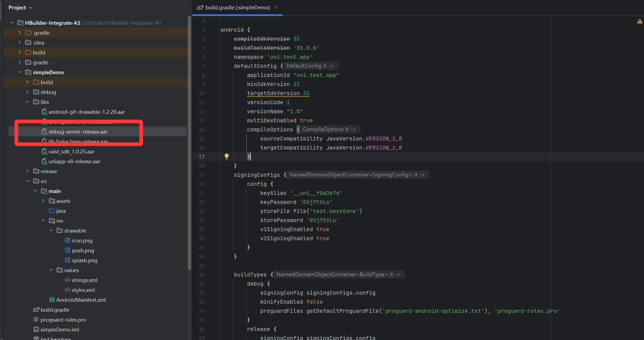Click the splash.png image file icon
This screenshot has width=644, height=340.
[67, 260]
